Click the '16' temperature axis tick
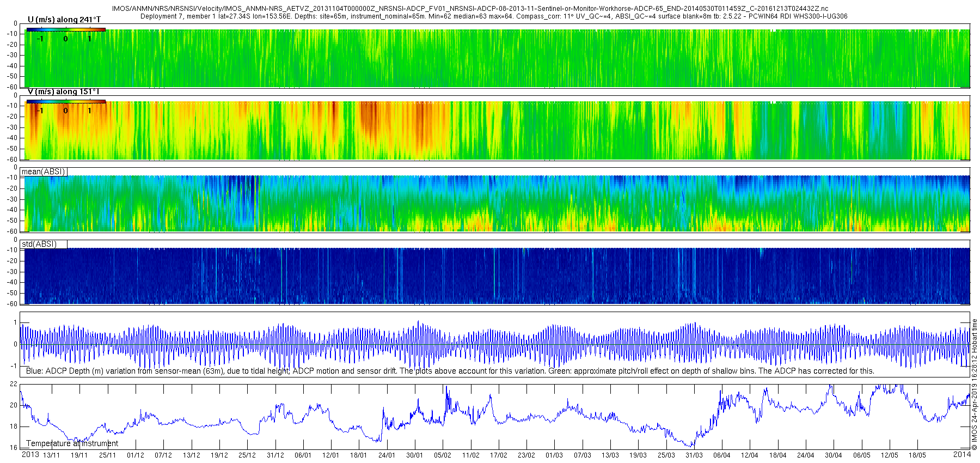The image size is (980, 463). click(14, 448)
